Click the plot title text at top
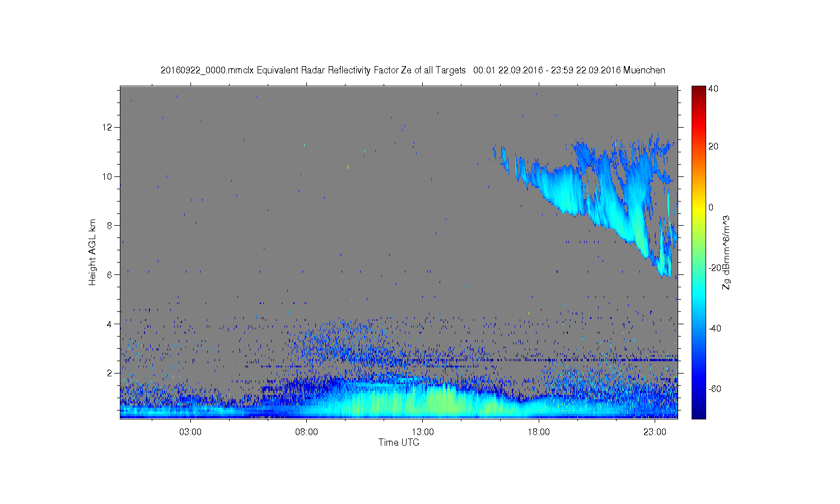 pyautogui.click(x=413, y=70)
